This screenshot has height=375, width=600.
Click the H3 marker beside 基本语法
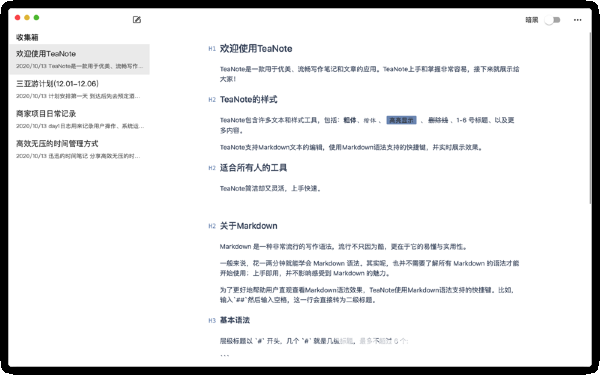[212, 320]
